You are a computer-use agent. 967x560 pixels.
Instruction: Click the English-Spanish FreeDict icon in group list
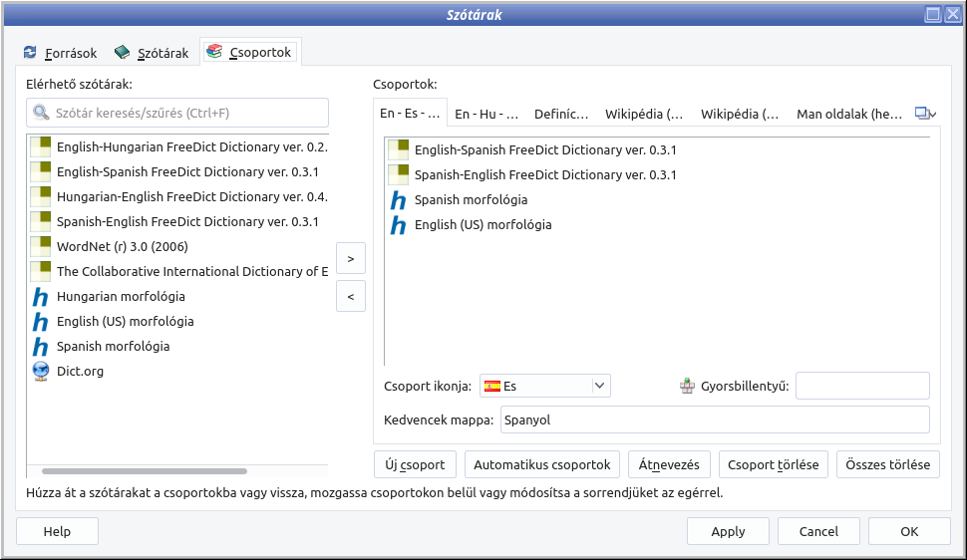click(398, 150)
